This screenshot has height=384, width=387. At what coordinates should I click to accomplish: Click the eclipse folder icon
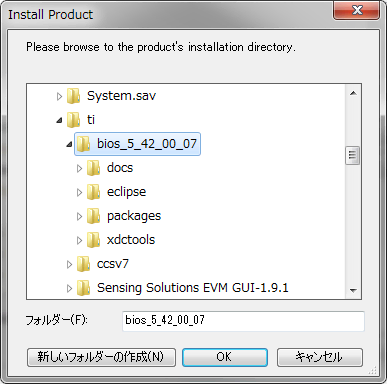point(93,192)
